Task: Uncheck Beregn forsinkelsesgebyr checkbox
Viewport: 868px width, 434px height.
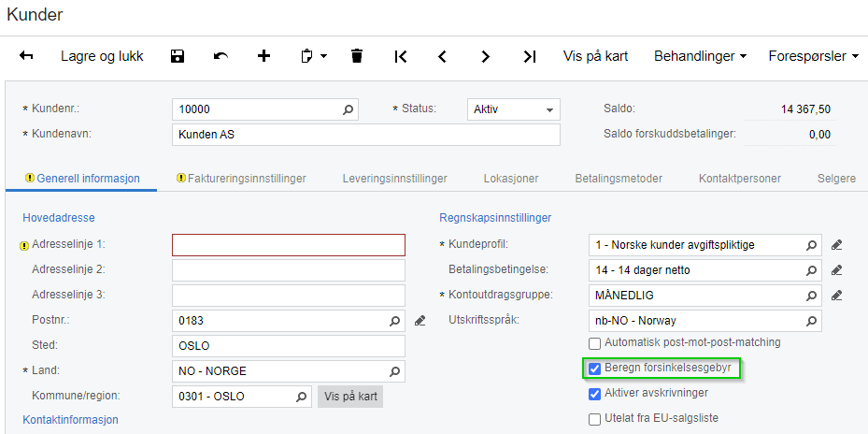Action: pos(594,369)
